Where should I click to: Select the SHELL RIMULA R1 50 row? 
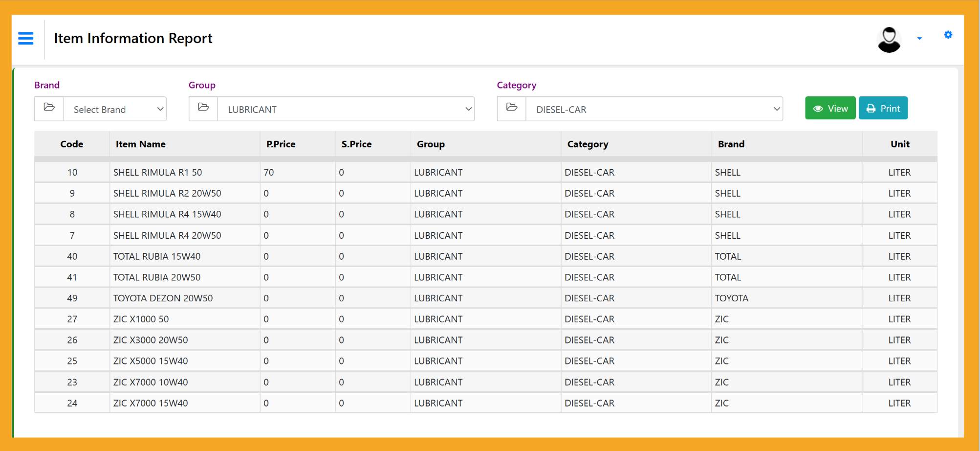pyautogui.click(x=157, y=172)
